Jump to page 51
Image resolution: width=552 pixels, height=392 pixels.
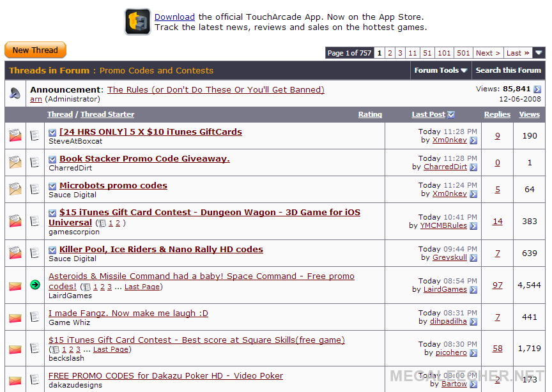click(x=427, y=53)
